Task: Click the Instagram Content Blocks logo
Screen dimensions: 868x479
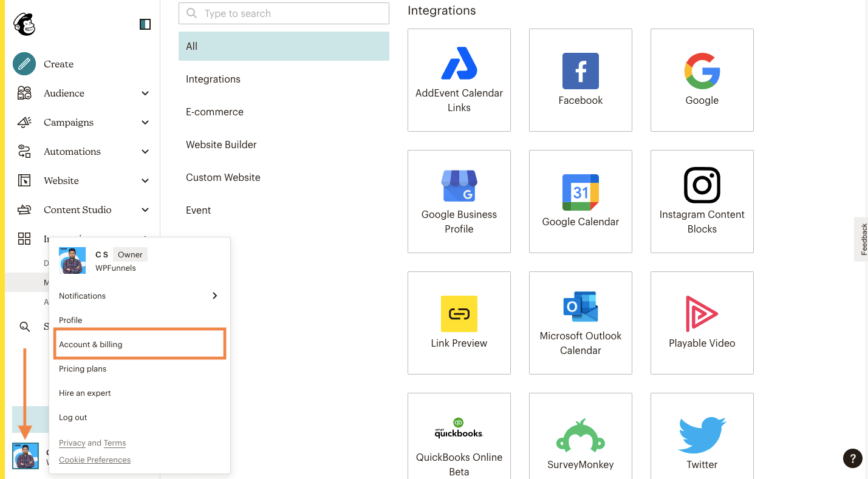Action: pyautogui.click(x=702, y=185)
